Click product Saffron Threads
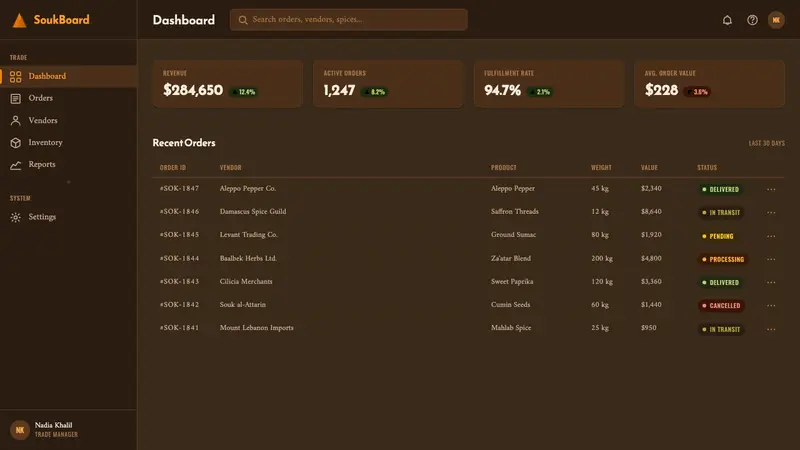800x450 pixels. click(514, 211)
